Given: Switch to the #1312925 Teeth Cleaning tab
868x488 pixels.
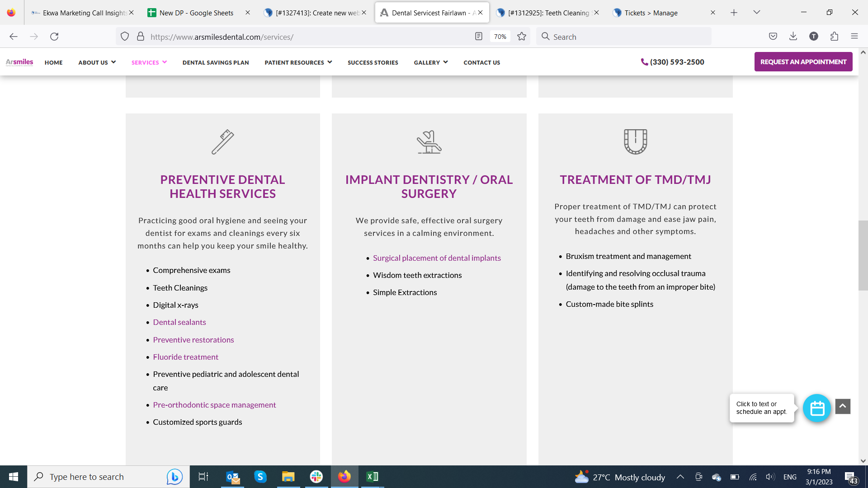Looking at the screenshot, I should 547,13.
